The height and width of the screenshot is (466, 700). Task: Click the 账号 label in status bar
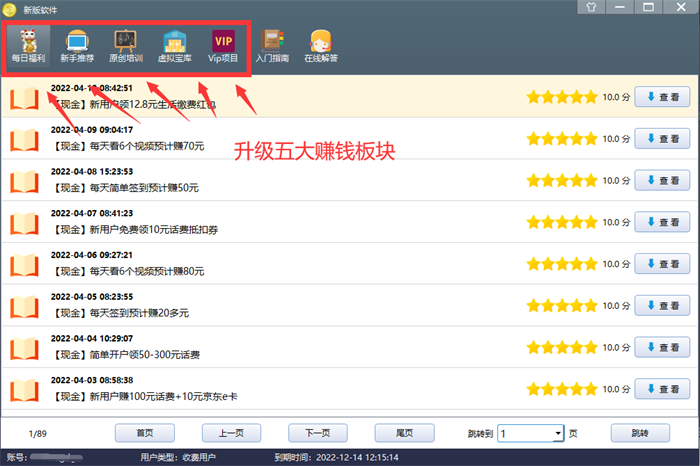pos(17,458)
